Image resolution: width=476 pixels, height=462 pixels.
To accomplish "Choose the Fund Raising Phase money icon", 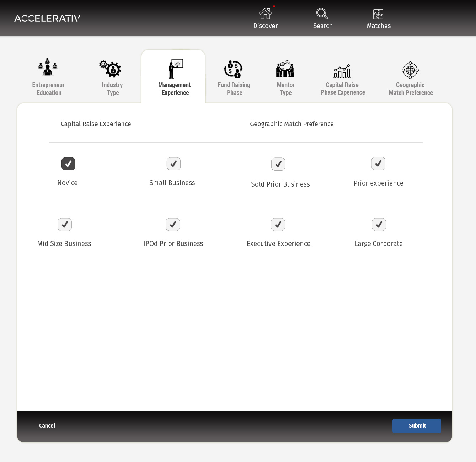I will 233,69.
